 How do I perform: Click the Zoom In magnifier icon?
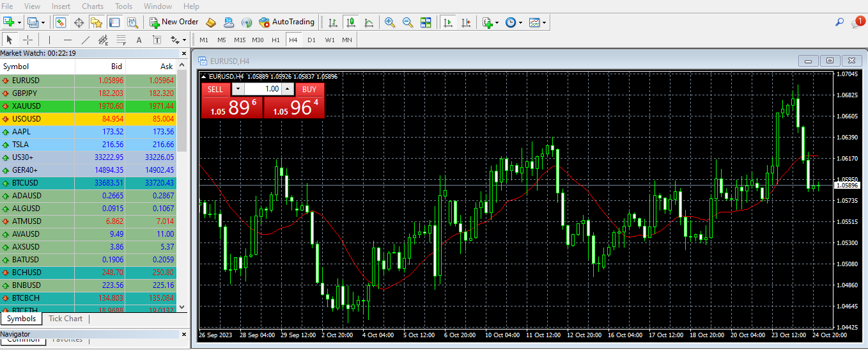click(389, 22)
